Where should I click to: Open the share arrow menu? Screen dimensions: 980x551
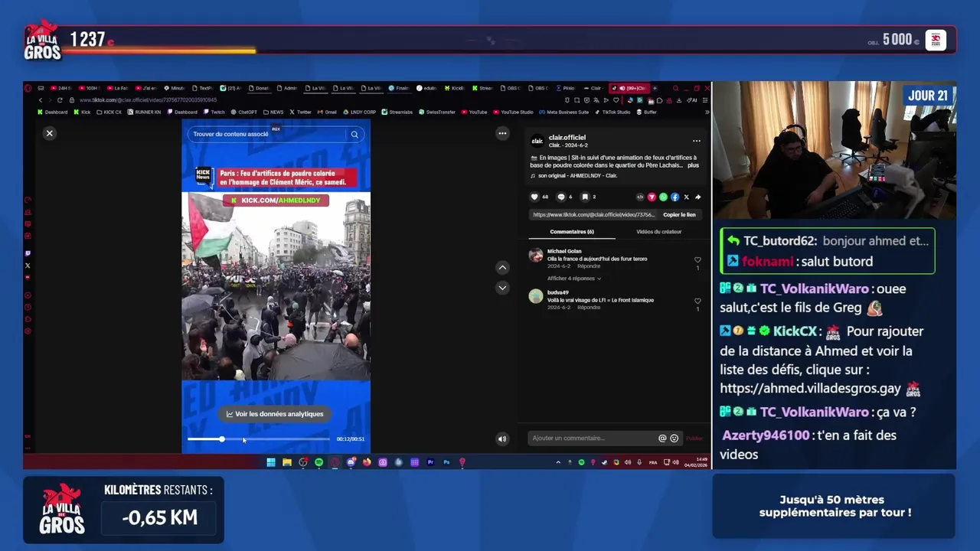point(697,197)
